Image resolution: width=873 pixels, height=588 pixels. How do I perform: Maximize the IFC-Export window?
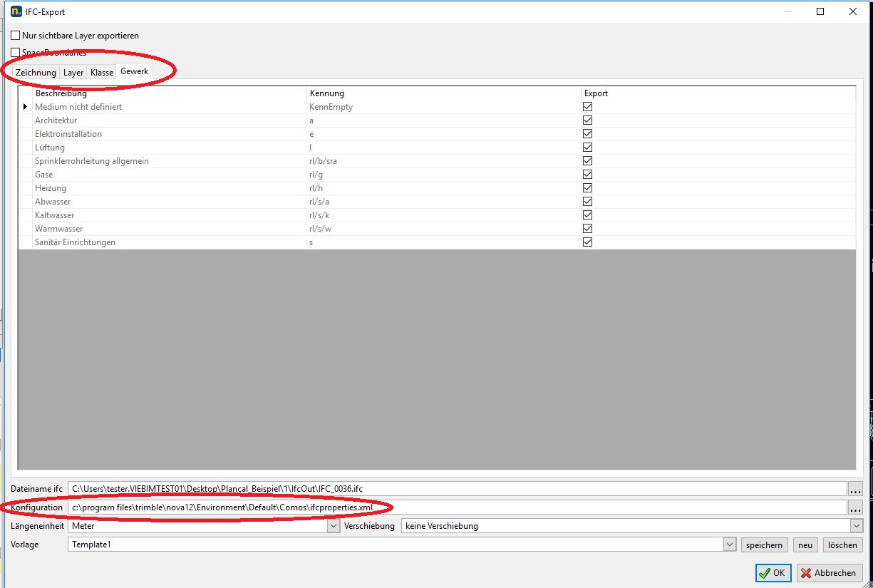coord(820,11)
